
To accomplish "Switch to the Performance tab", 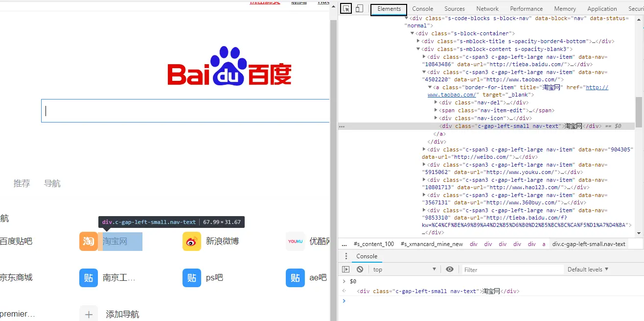I will [x=526, y=9].
